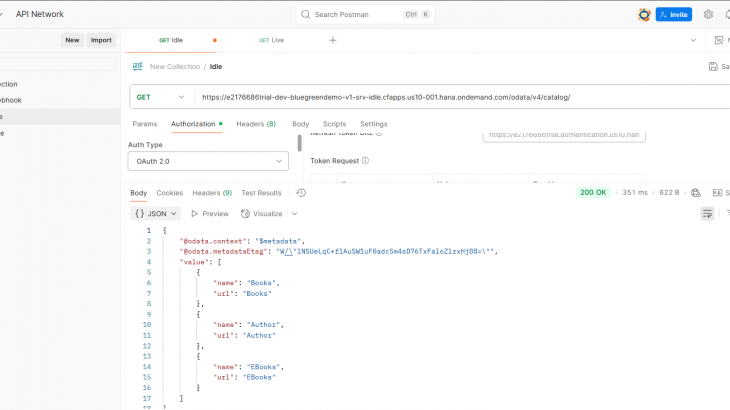This screenshot has height=410, width=730.
Task: Click the 622 B response size
Action: point(669,192)
